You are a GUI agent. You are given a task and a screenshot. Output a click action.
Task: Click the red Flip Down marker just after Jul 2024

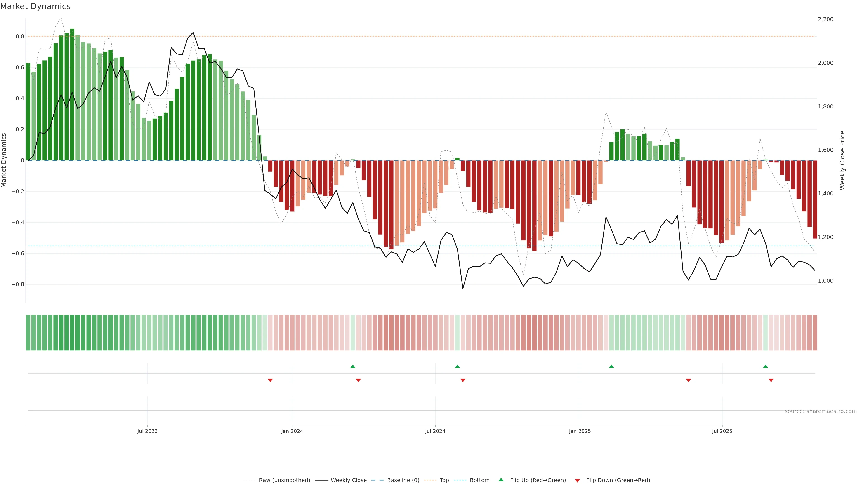463,380
